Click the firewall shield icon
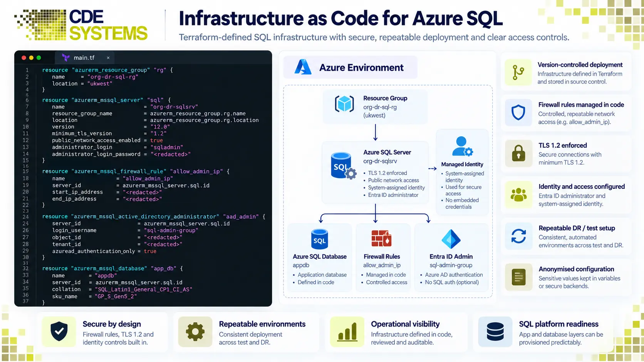The image size is (644, 362). [518, 113]
